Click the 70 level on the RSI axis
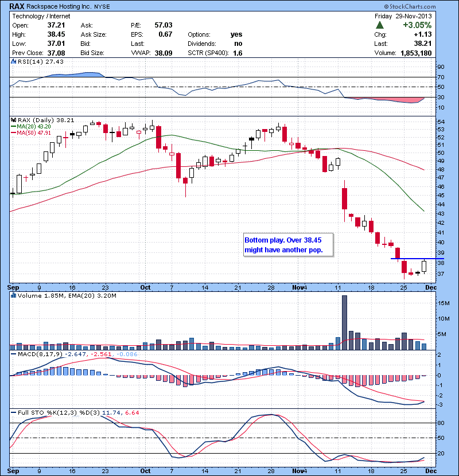 [441, 77]
